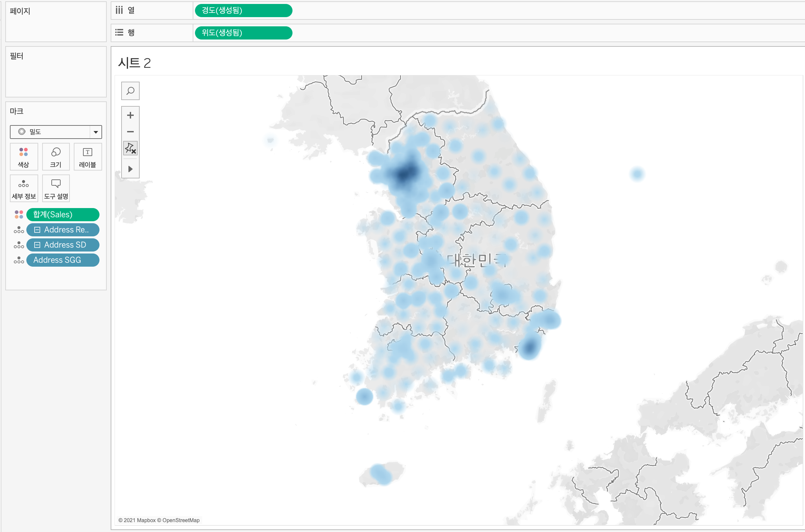Click the 필터 filters shelf
The height and width of the screenshot is (532, 805).
tap(56, 72)
